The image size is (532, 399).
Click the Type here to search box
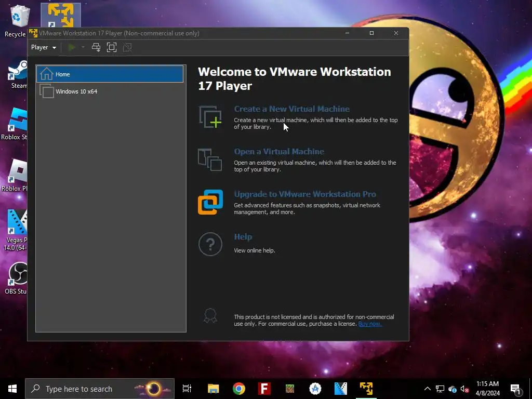click(100, 389)
